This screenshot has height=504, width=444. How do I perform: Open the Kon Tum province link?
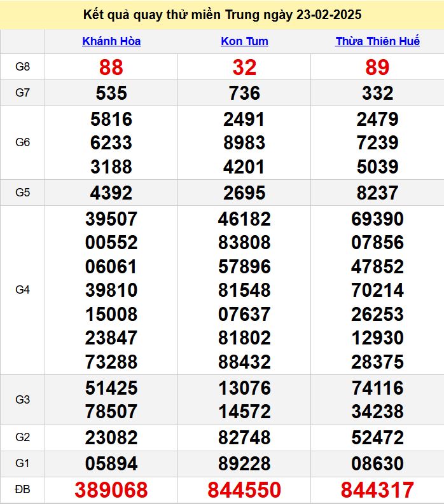tap(244, 41)
